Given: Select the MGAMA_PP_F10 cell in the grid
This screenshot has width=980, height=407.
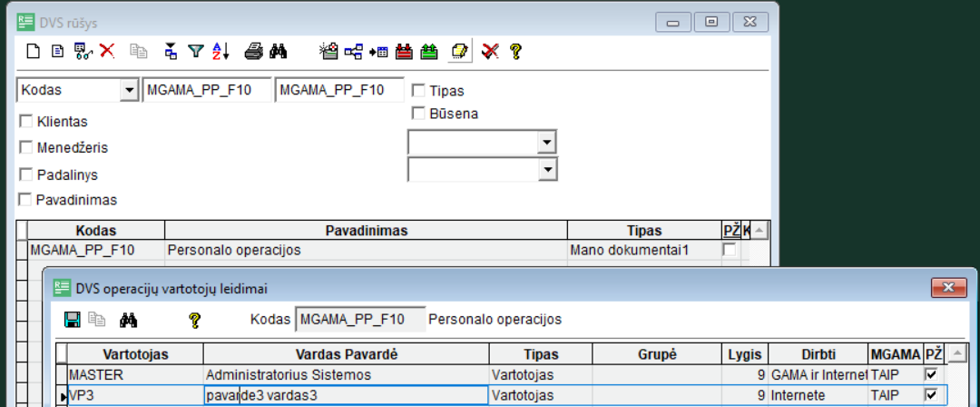Looking at the screenshot, I should pyautogui.click(x=96, y=250).
